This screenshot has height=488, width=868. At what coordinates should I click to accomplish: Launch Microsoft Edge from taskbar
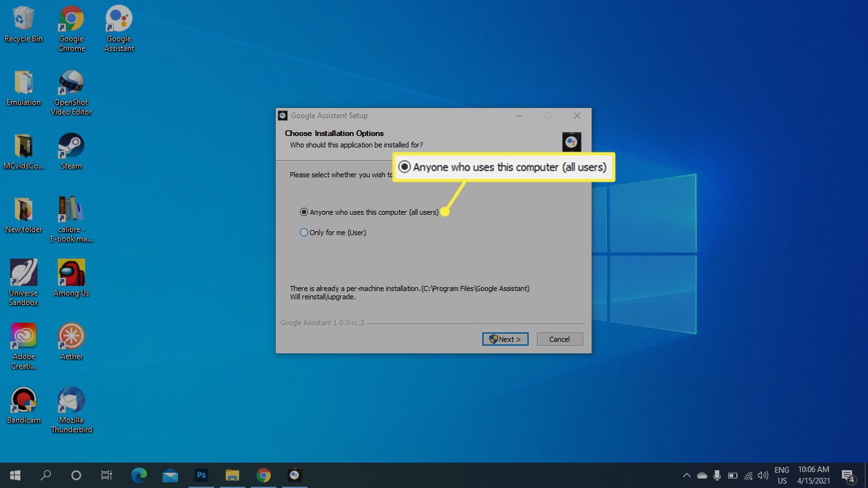(x=139, y=475)
